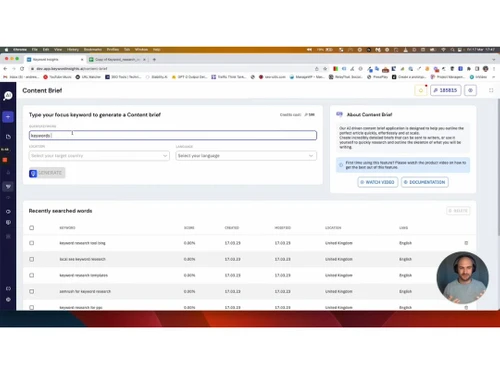Click the chat bubble icon in sidebar
The width and height of the screenshot is (500, 375).
pyautogui.click(x=8, y=222)
